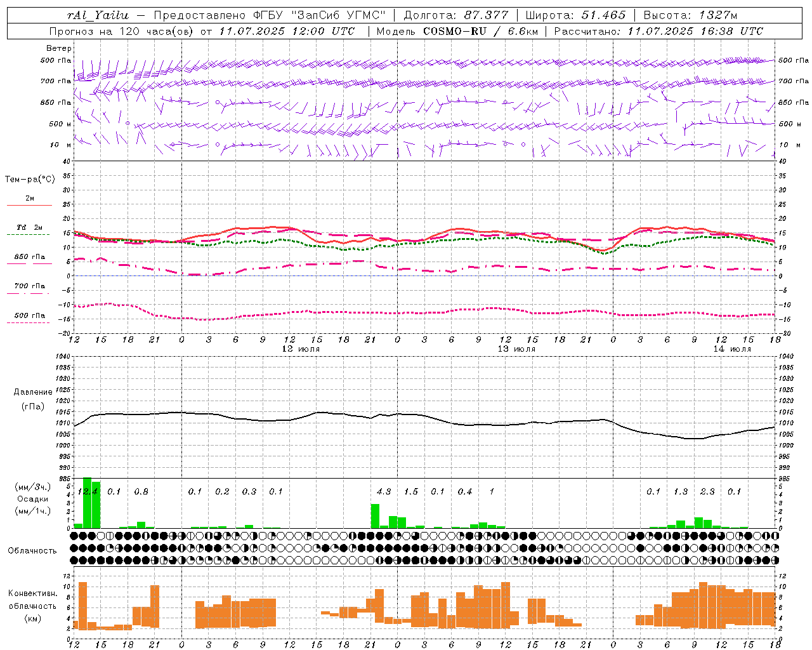Click the Конвективн. convective cloud label

pyautogui.click(x=33, y=594)
